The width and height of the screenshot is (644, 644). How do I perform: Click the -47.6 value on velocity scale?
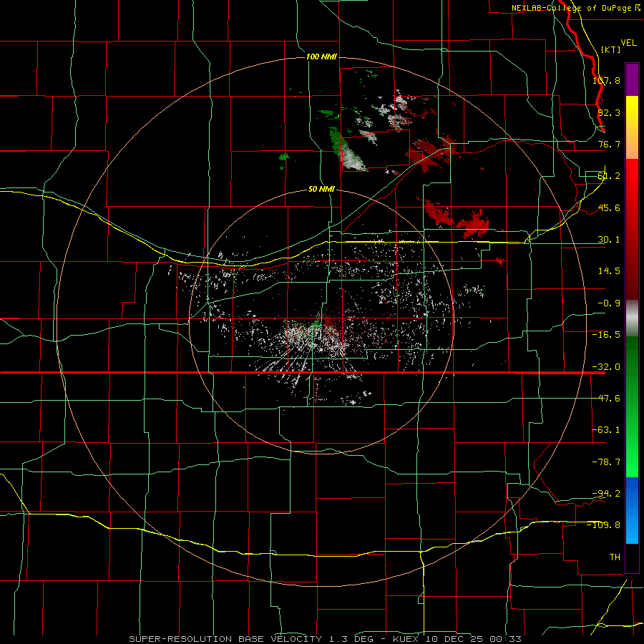click(x=606, y=399)
